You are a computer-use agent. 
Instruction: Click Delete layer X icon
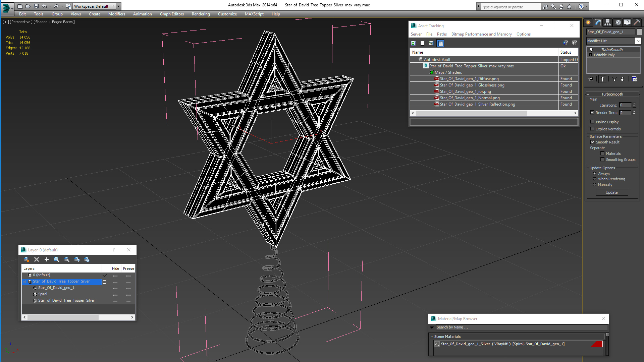(x=37, y=259)
